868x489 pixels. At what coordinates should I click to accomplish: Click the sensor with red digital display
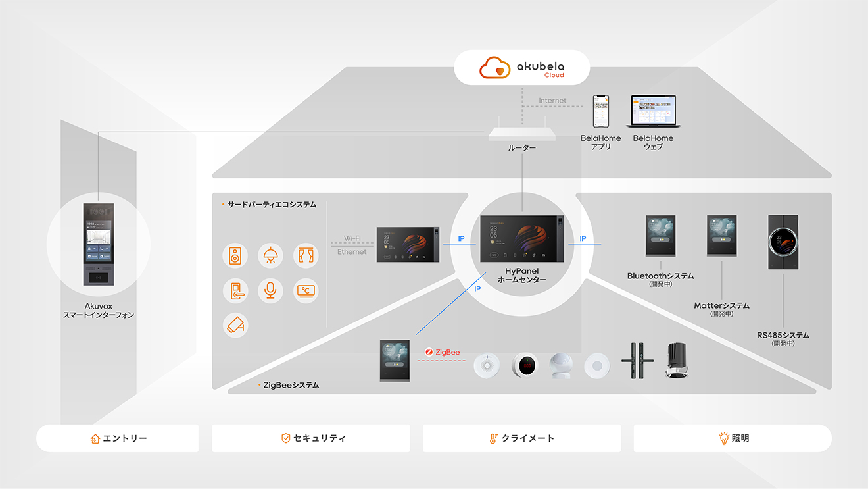pos(525,365)
